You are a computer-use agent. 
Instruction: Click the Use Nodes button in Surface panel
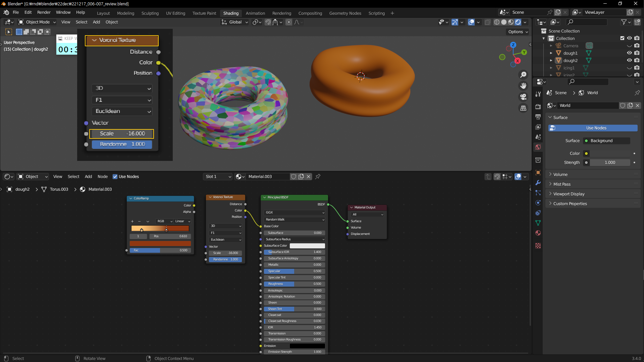[x=593, y=128]
